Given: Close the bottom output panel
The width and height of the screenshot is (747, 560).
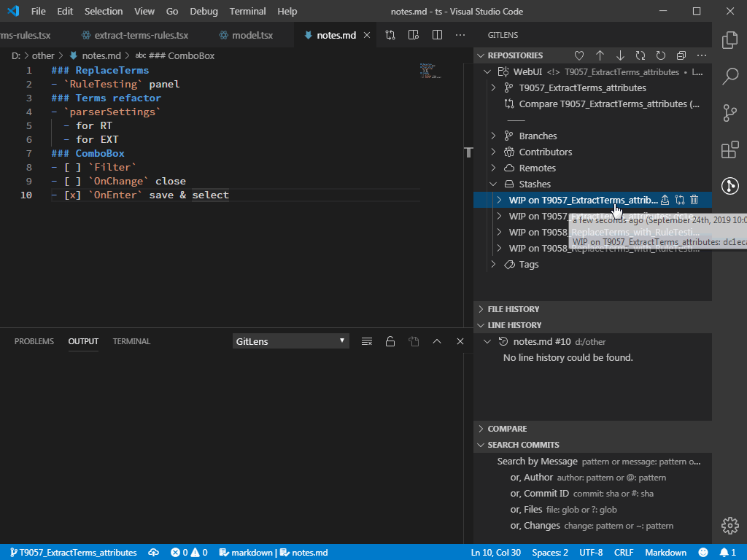Looking at the screenshot, I should point(460,341).
